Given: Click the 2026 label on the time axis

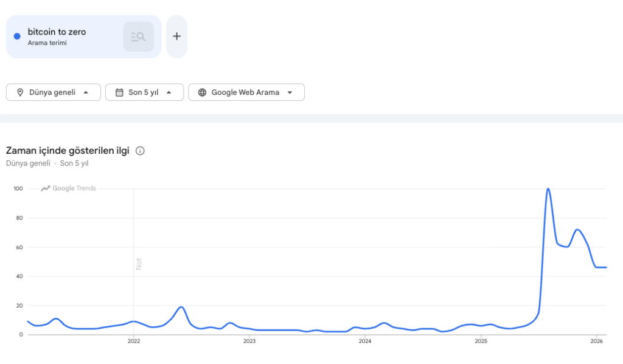Looking at the screenshot, I should (x=597, y=342).
